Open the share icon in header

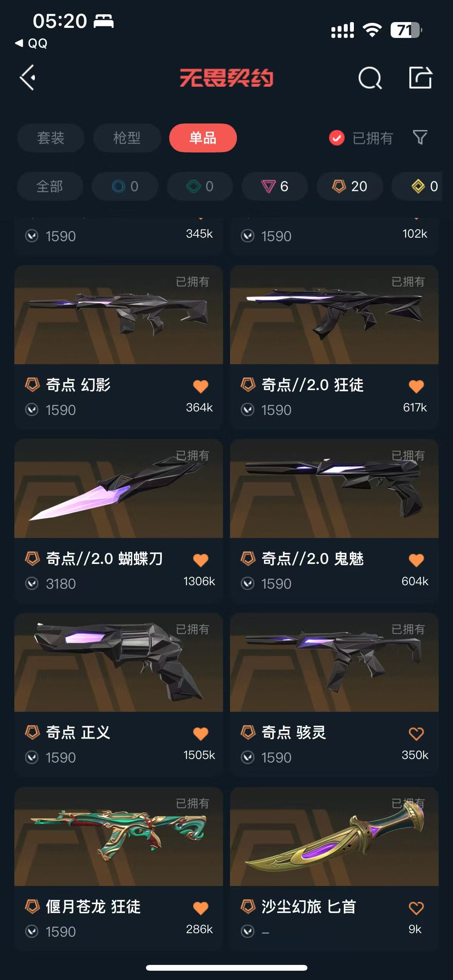[x=420, y=77]
